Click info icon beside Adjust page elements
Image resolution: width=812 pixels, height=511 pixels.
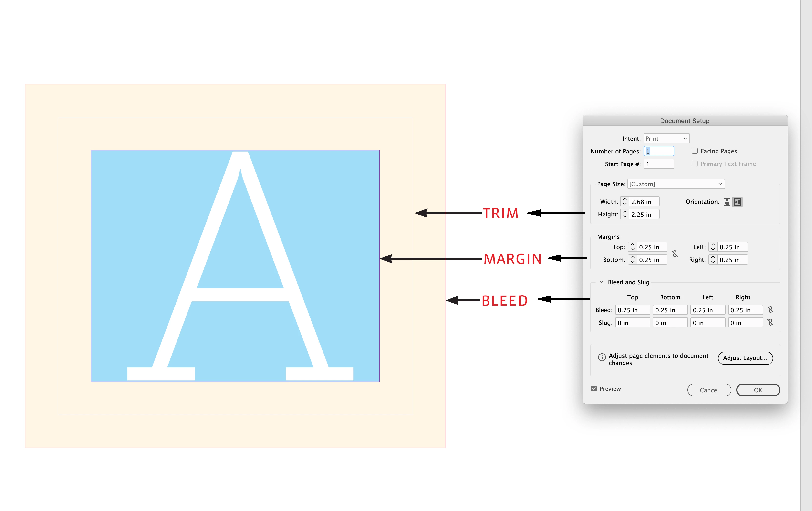602,357
